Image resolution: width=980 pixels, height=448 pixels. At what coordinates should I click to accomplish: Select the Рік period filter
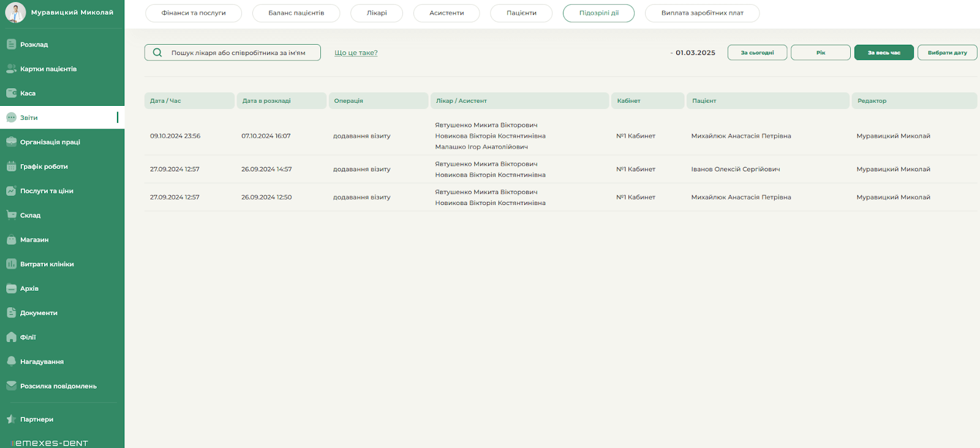[820, 53]
